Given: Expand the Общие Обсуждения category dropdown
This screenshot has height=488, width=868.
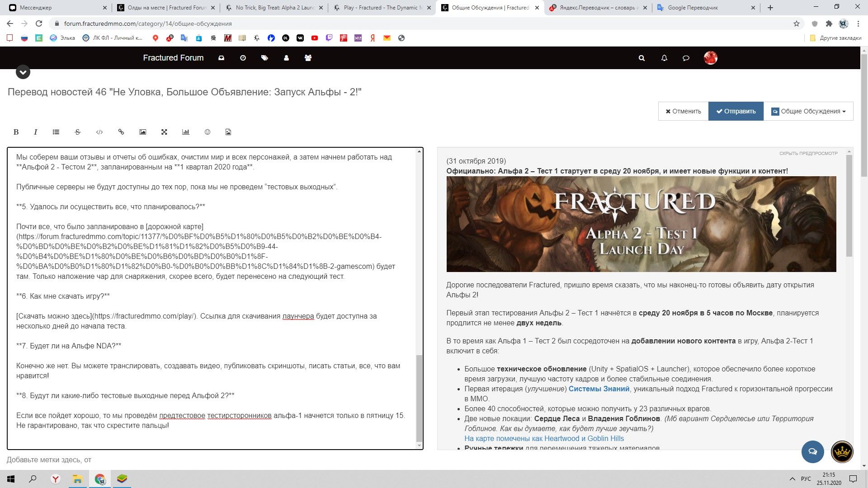Looking at the screenshot, I should (808, 111).
